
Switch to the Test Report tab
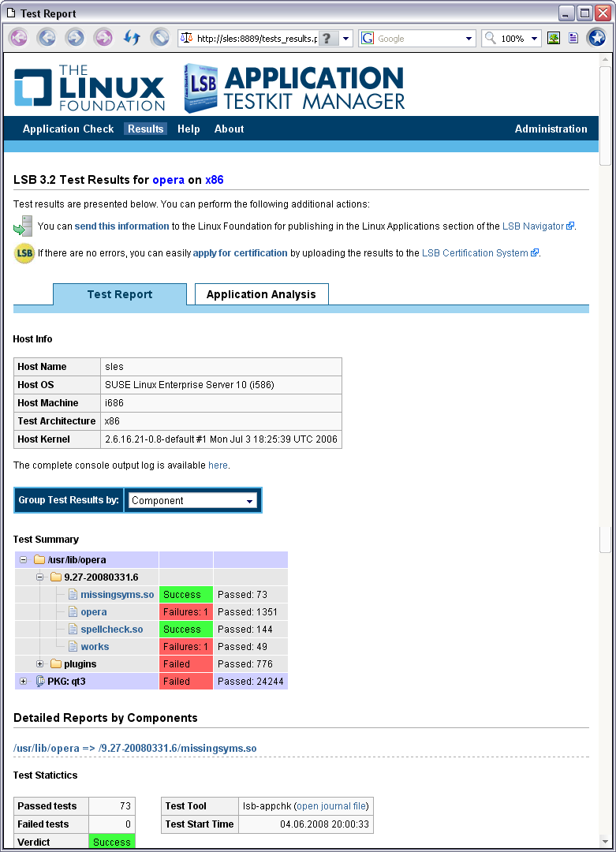tap(120, 294)
